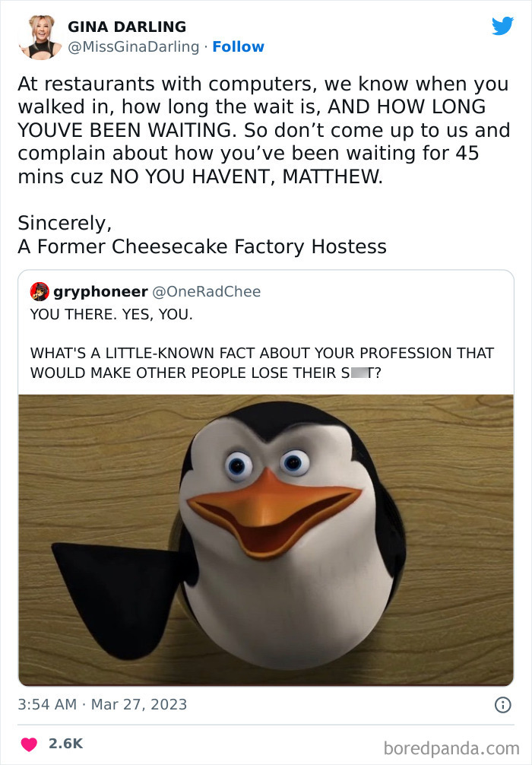Image resolution: width=532 pixels, height=765 pixels.
Task: Click the Twitter bird logo
Action: (502, 27)
